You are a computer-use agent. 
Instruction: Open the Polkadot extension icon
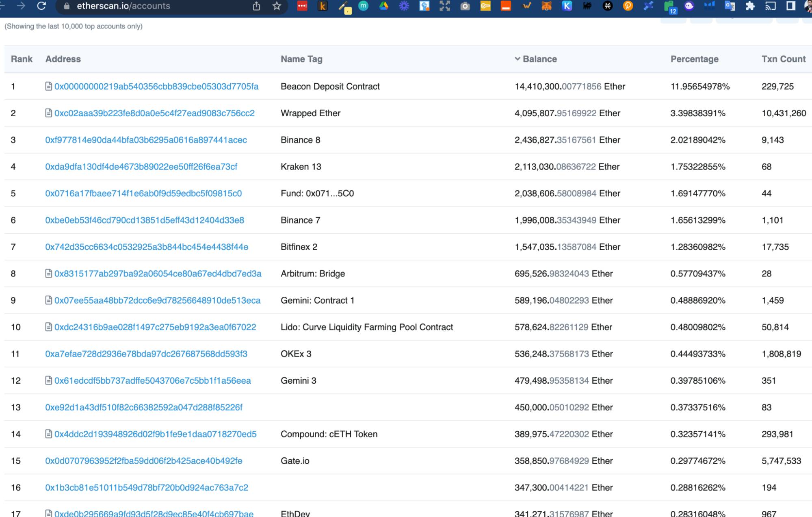[x=628, y=6]
